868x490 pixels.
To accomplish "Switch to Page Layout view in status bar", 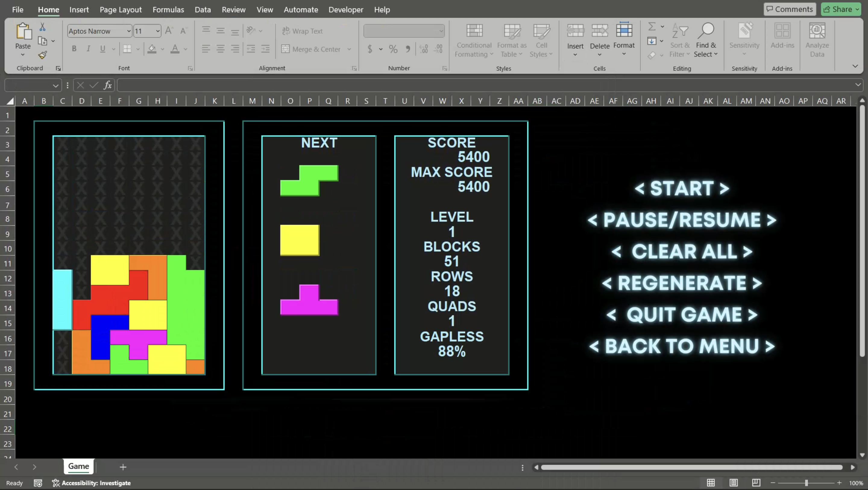I will tap(733, 482).
